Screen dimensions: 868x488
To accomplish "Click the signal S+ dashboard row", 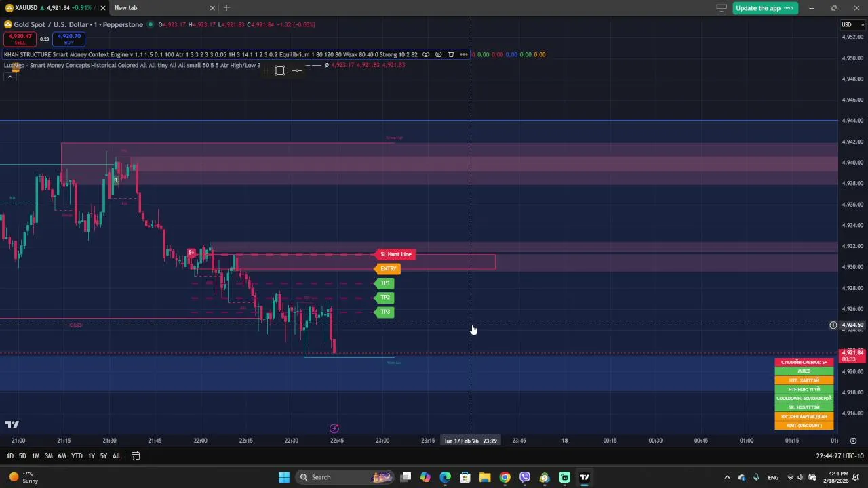I will [804, 362].
